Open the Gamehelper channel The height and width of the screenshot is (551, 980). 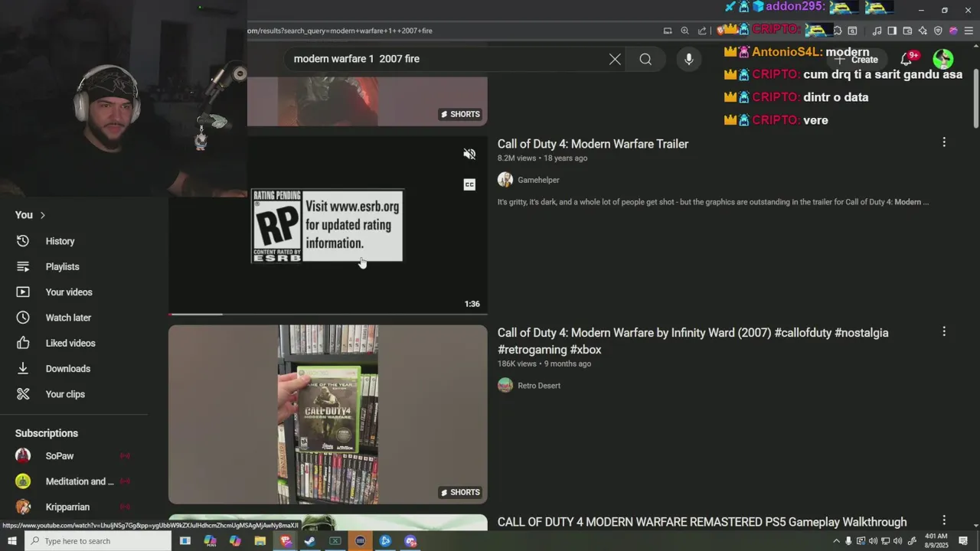pyautogui.click(x=538, y=180)
